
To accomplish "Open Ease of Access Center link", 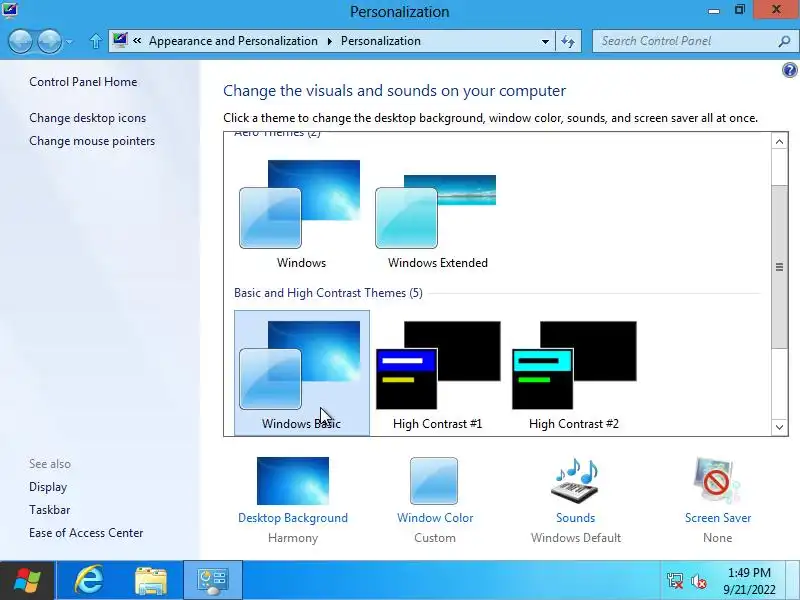I will tap(86, 533).
